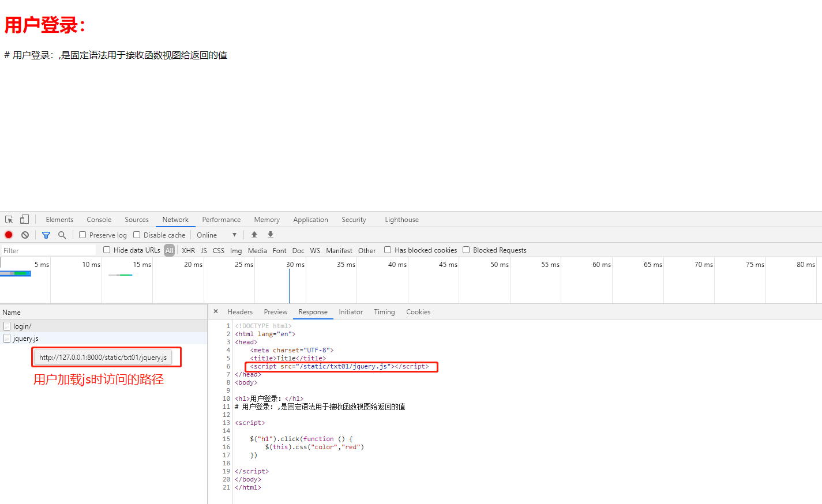The width and height of the screenshot is (822, 504).
Task: Close the request details pane
Action: (216, 311)
